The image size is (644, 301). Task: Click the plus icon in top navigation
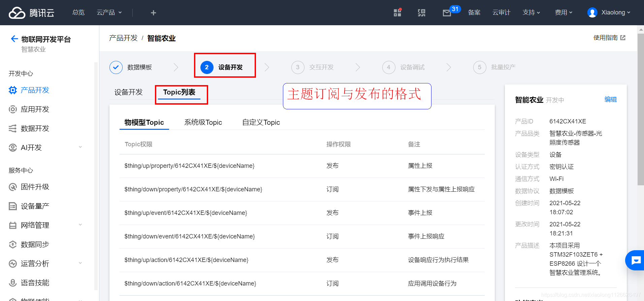[x=153, y=13]
